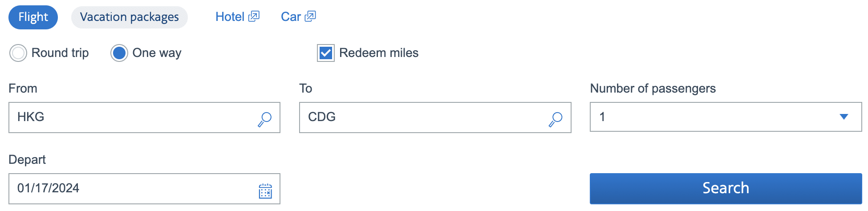
Task: Click the external-link icon beside Car
Action: click(x=311, y=16)
